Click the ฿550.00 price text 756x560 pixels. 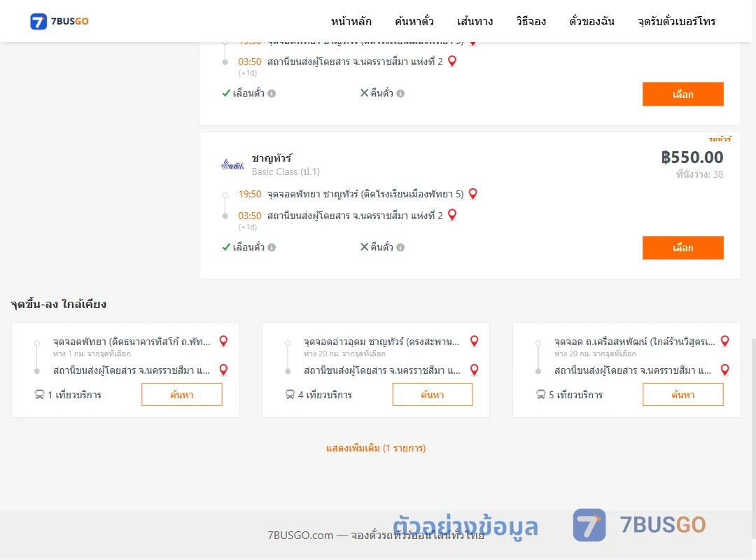coord(692,157)
